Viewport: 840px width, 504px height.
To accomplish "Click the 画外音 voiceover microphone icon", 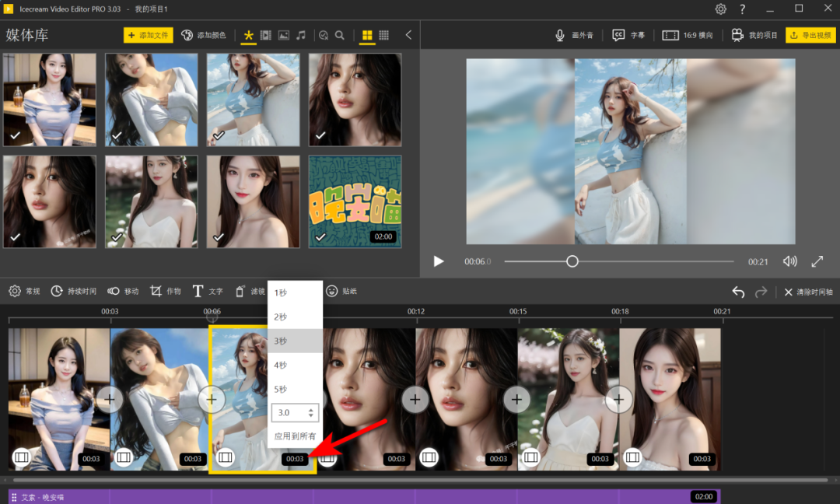I will (x=560, y=35).
